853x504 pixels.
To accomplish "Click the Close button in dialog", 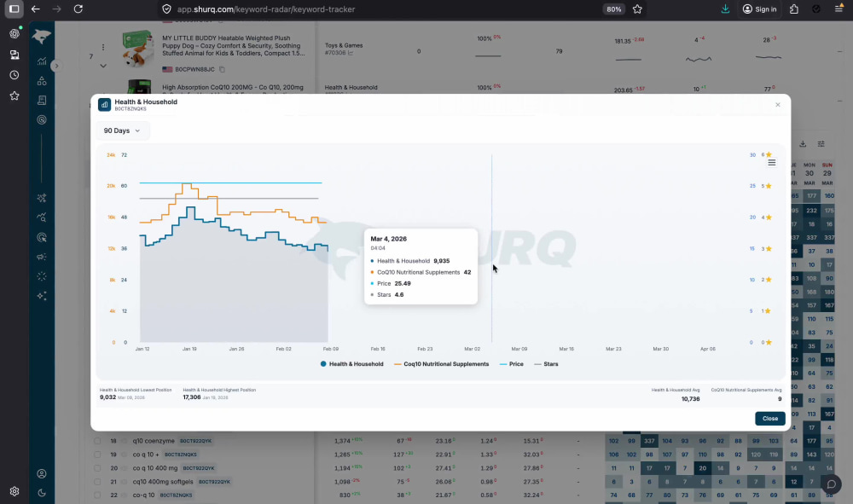I will [x=769, y=419].
